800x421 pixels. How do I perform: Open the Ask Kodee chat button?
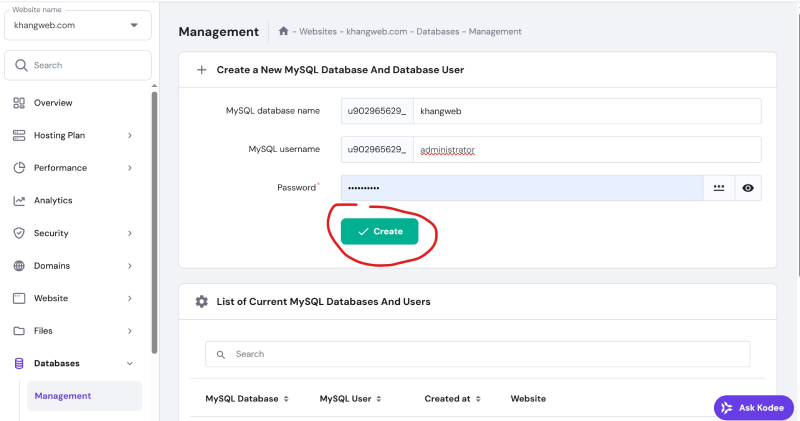click(x=754, y=408)
